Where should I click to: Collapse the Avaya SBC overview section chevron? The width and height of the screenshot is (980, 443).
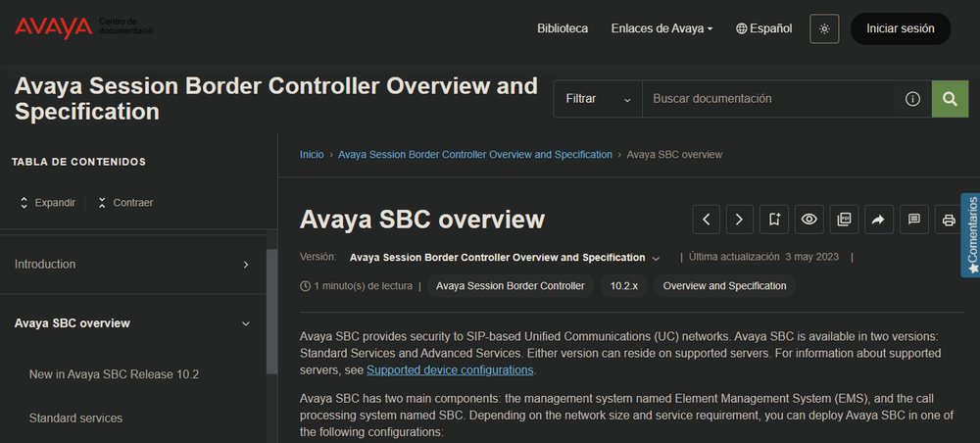pyautogui.click(x=246, y=323)
